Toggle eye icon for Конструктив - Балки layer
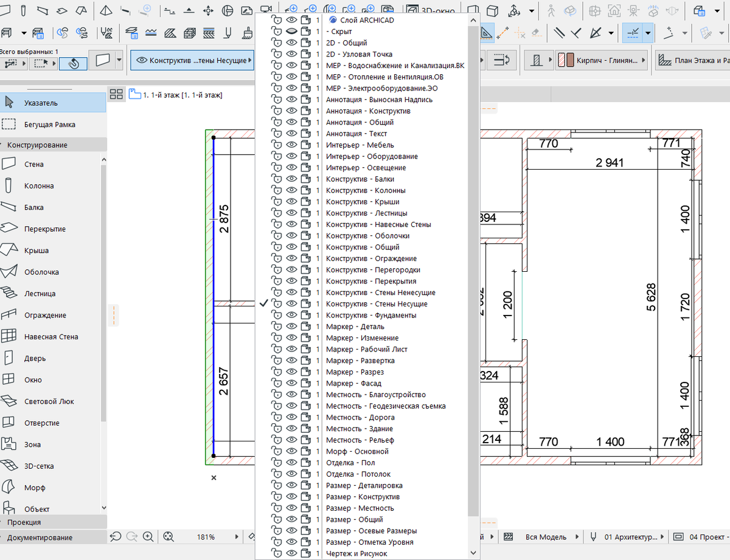 pos(291,179)
